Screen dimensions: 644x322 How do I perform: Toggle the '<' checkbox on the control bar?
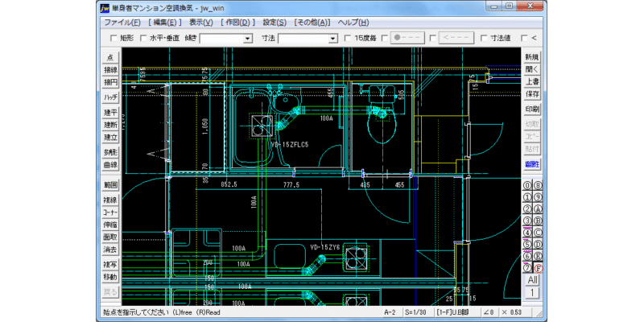524,38
